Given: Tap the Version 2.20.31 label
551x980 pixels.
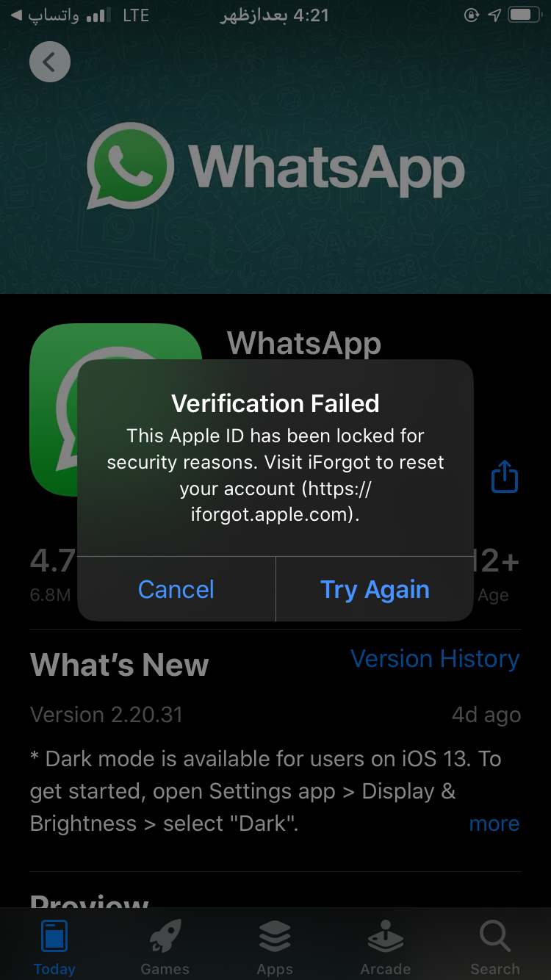Looking at the screenshot, I should tap(107, 715).
